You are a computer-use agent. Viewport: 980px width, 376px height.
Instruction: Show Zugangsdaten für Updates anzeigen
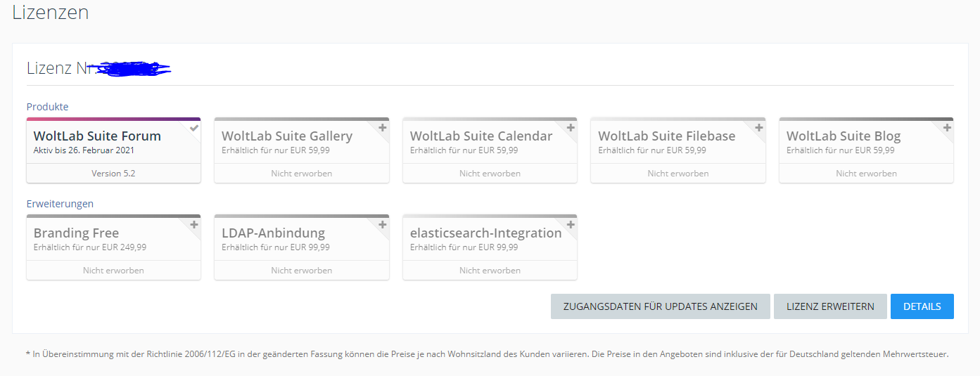click(660, 306)
